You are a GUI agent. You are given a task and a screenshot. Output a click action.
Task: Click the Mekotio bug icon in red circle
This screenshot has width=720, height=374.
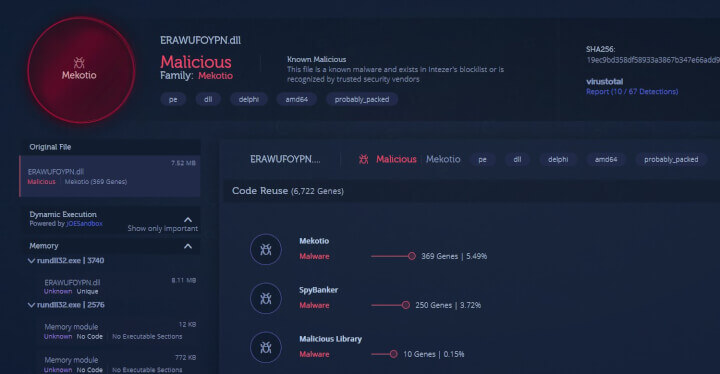(79, 62)
